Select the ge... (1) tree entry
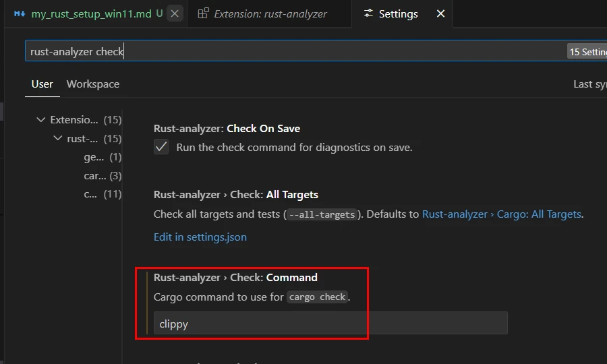This screenshot has height=364, width=607. point(103,157)
